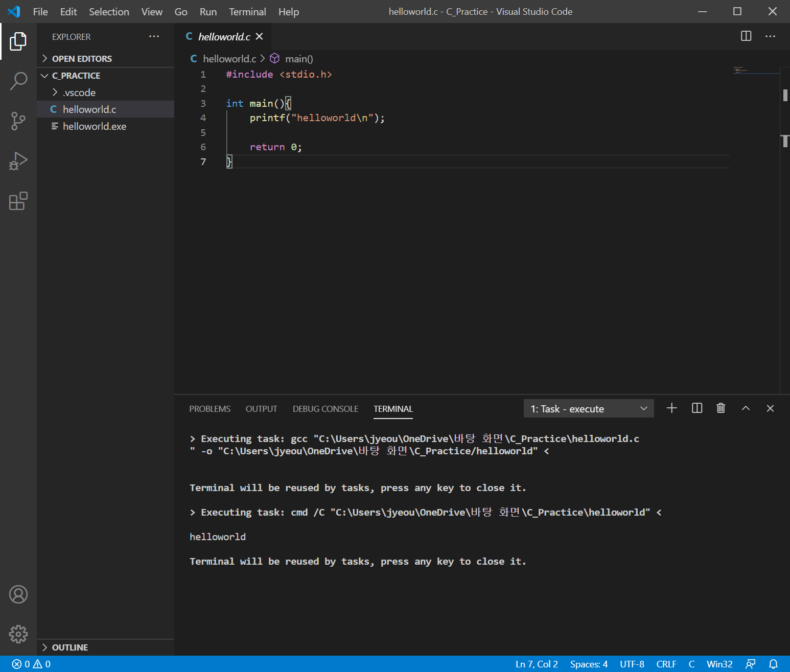
Task: Maximize the panel size with chevron up
Action: tap(746, 408)
